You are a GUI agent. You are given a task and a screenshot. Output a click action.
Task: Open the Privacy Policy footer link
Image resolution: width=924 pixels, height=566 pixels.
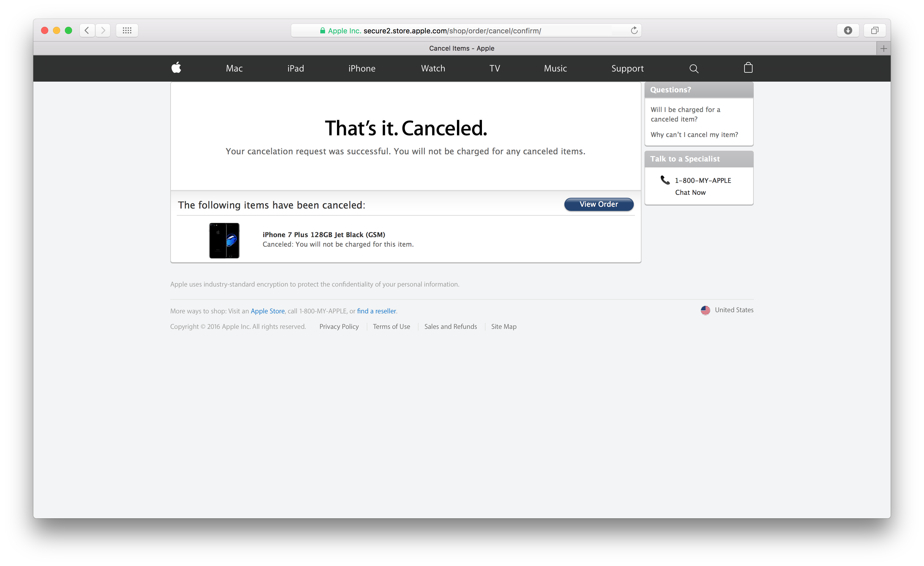tap(339, 326)
